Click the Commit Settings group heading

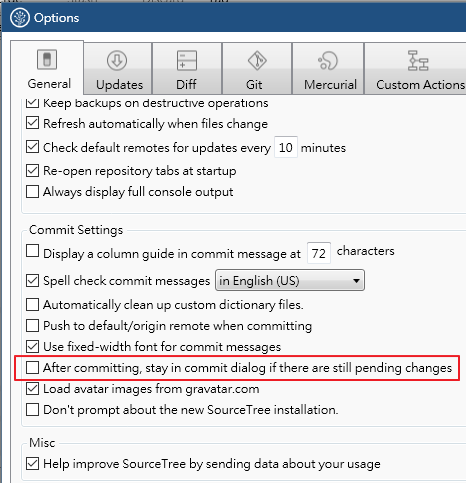coord(76,230)
